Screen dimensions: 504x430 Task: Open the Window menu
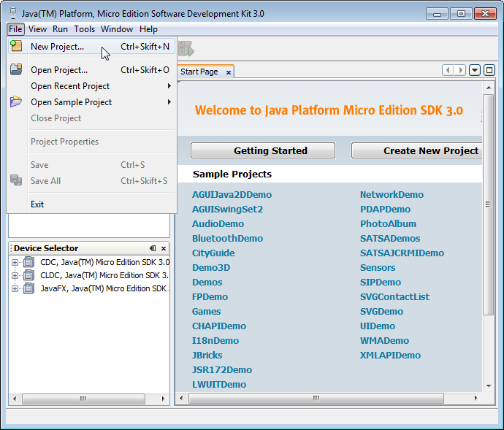[x=117, y=29]
